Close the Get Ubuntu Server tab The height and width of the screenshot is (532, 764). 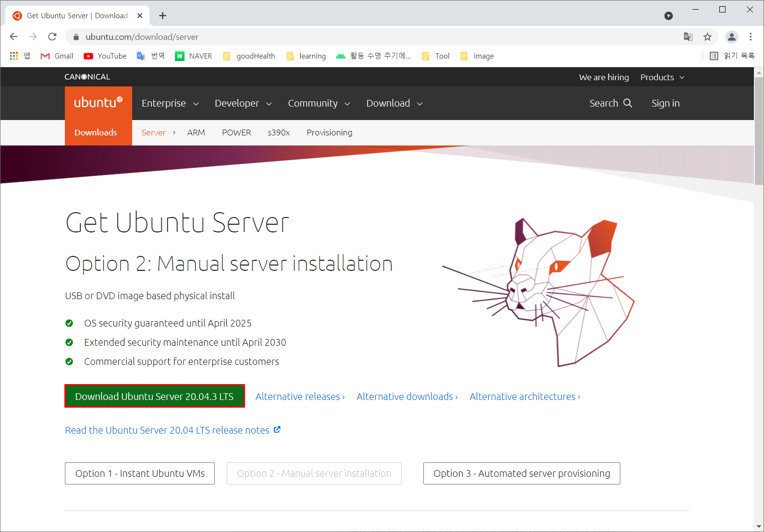[x=140, y=16]
